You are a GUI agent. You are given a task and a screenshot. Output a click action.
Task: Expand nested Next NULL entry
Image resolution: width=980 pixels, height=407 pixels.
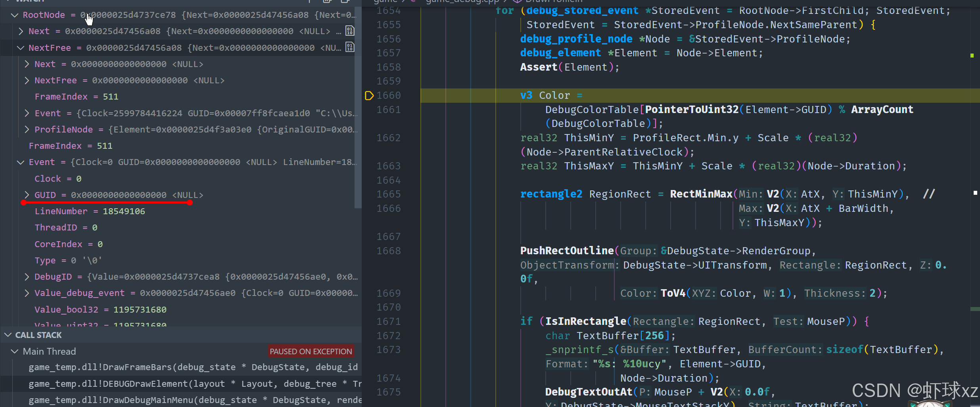click(27, 64)
